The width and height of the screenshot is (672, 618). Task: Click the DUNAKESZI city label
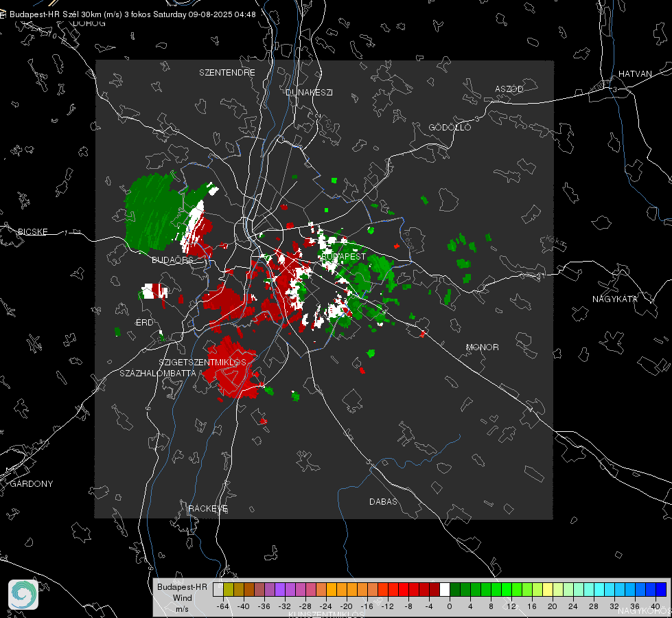pyautogui.click(x=309, y=92)
